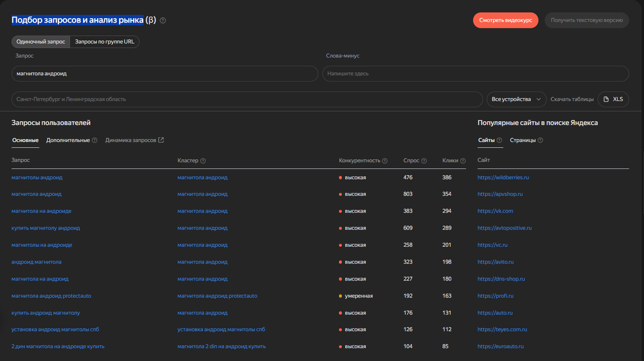Switch to Дополнительные tab
Viewport: 644px width, 361px height.
(x=68, y=140)
